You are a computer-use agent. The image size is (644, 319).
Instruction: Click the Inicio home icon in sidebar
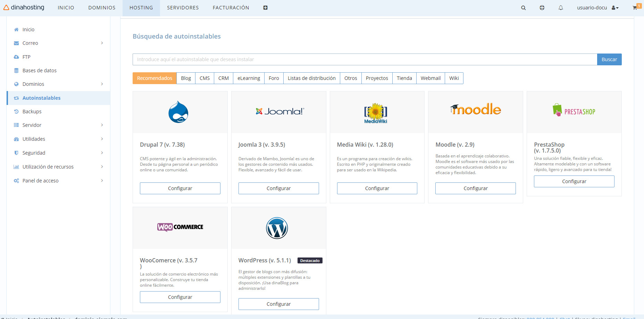tap(16, 30)
